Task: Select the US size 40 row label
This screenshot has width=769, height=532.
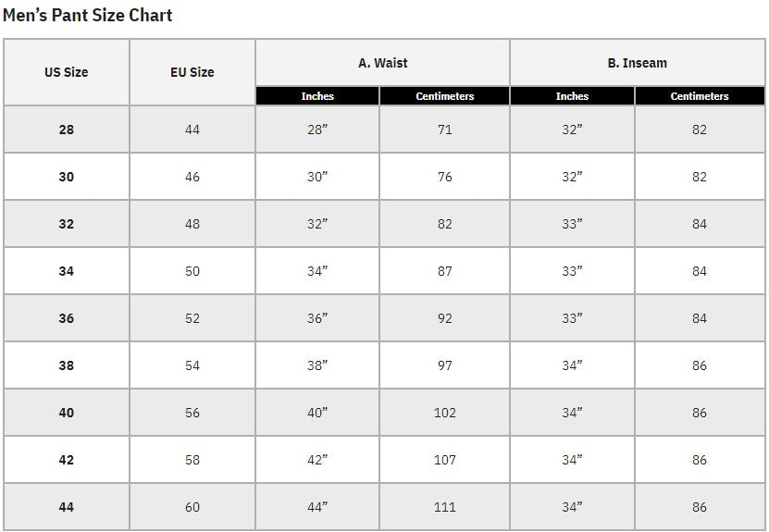Action: pos(67,413)
